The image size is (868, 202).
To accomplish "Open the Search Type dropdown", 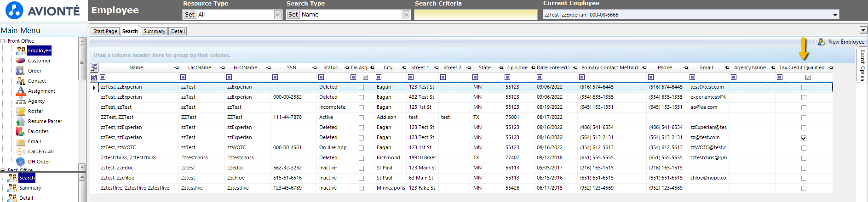I will tap(406, 15).
